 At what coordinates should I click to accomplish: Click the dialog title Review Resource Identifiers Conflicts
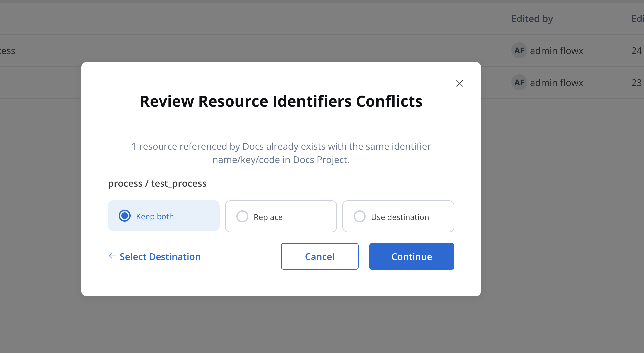click(281, 101)
